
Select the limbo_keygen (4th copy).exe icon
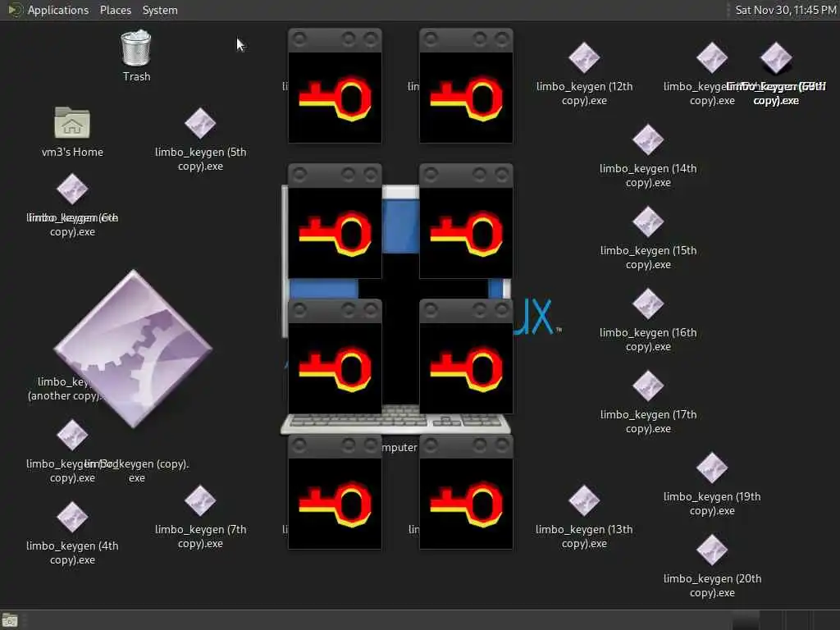(72, 517)
